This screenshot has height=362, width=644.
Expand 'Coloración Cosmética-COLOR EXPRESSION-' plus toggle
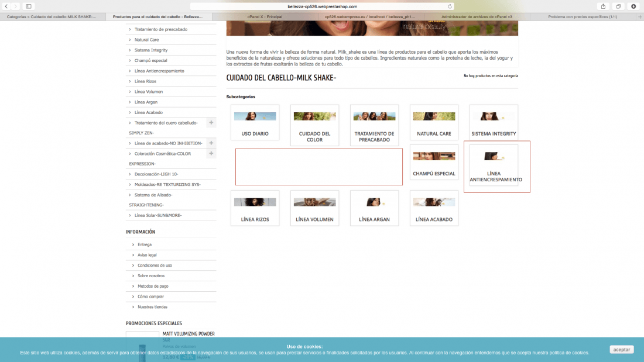coord(211,153)
